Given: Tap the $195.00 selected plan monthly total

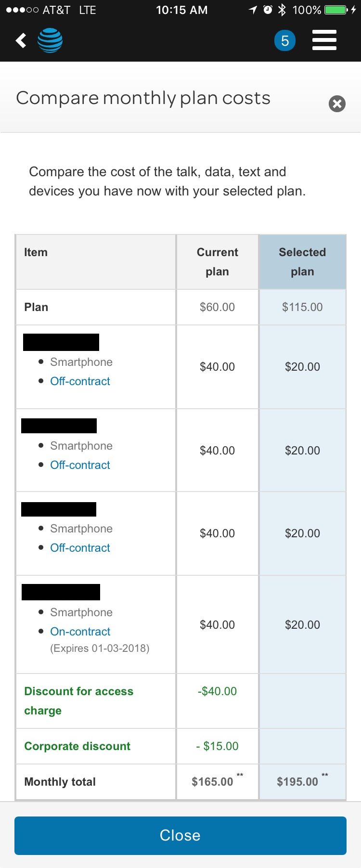Looking at the screenshot, I should [297, 782].
